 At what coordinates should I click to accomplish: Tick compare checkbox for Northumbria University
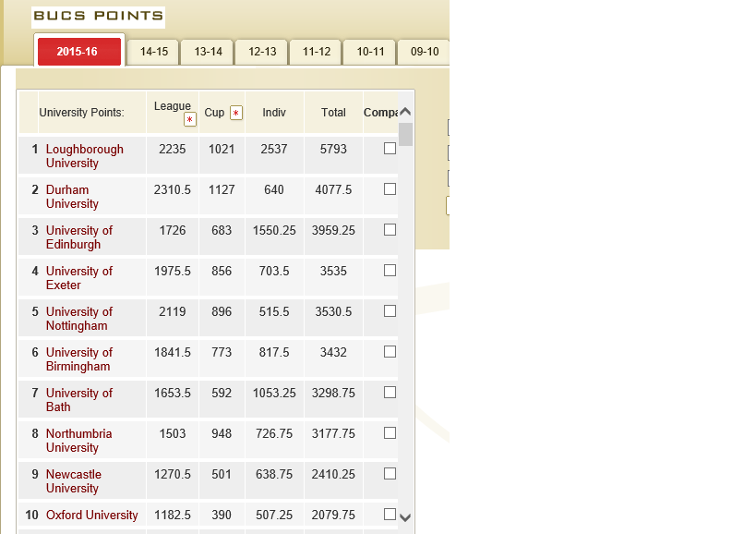[x=390, y=433]
